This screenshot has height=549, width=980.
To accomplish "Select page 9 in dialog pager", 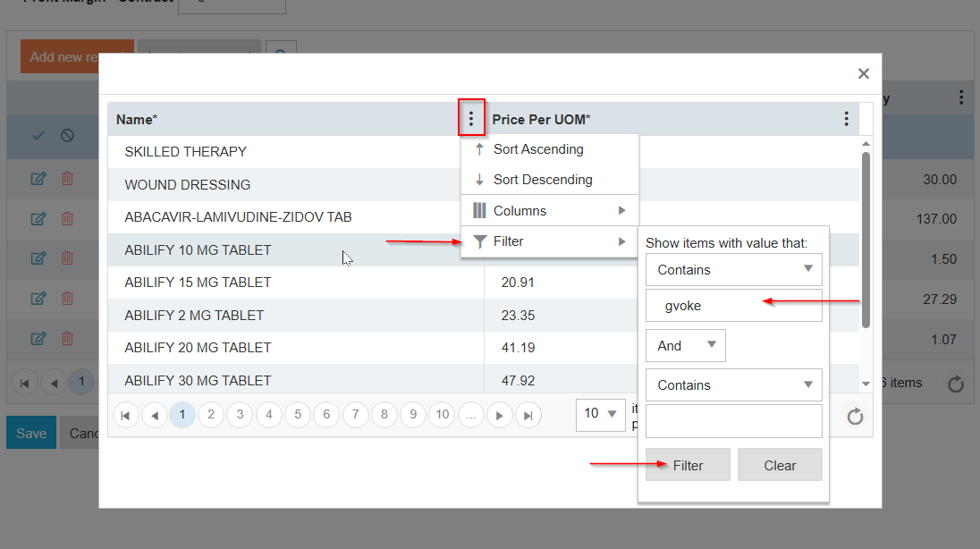I will tap(413, 415).
